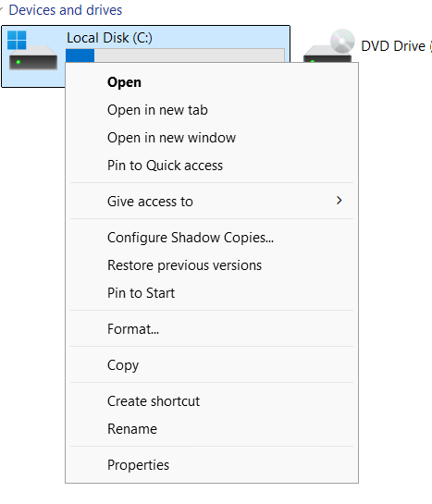Collapse the Devices and drives section

pyautogui.click(x=1, y=10)
